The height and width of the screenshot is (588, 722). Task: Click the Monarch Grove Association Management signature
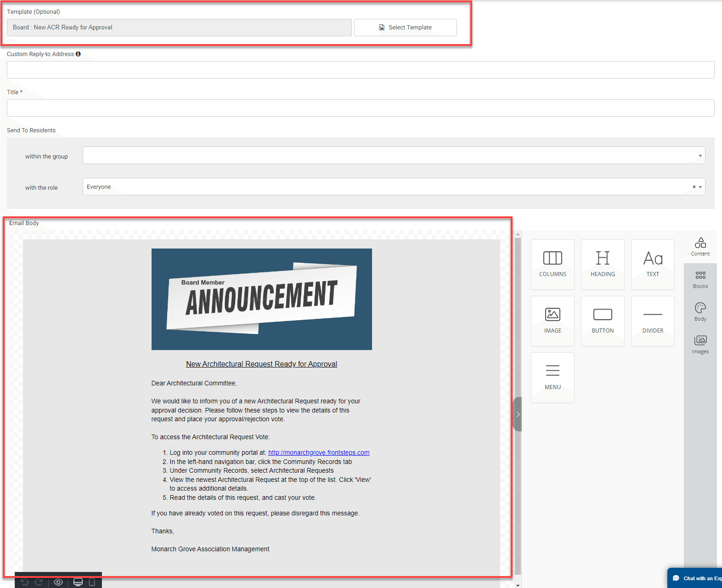coord(210,549)
